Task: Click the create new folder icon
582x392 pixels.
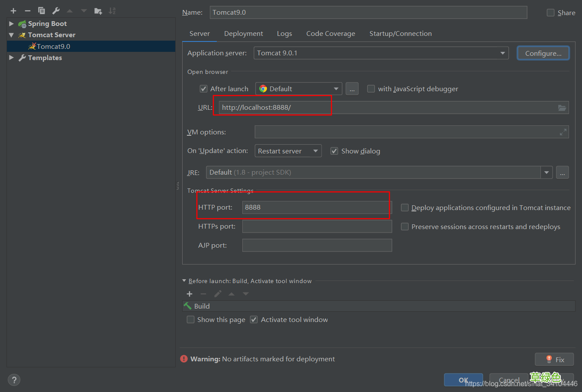Action: [x=98, y=11]
